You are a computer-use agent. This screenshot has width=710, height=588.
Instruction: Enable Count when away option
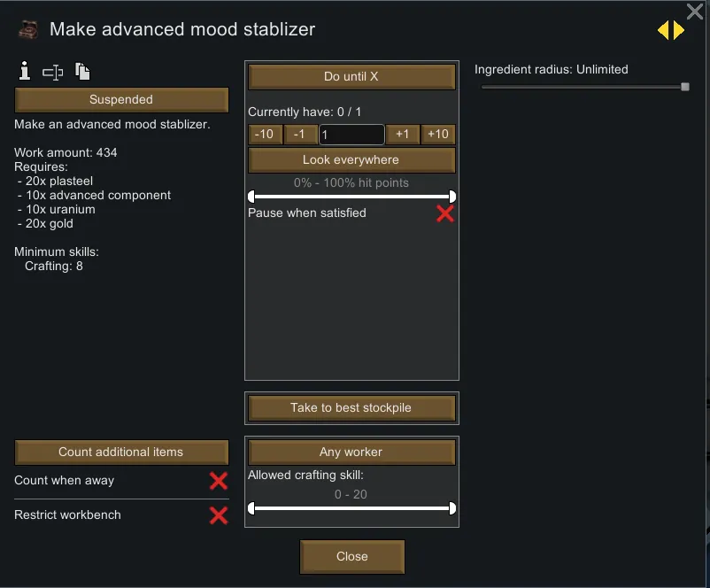click(218, 481)
